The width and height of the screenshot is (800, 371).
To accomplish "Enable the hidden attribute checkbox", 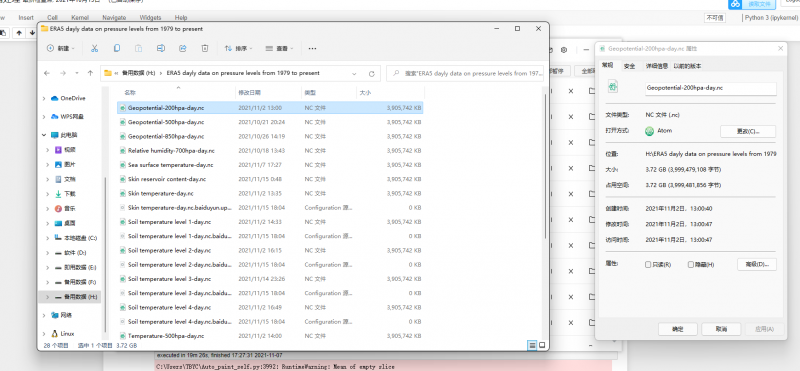I will click(691, 265).
